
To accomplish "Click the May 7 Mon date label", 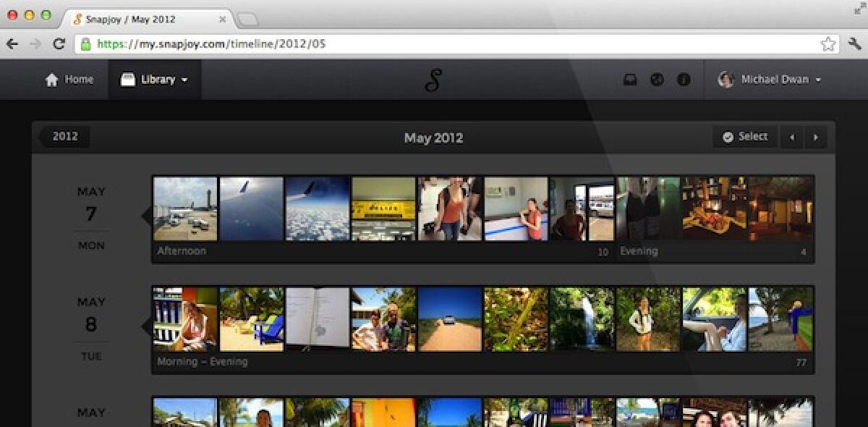I will (91, 219).
